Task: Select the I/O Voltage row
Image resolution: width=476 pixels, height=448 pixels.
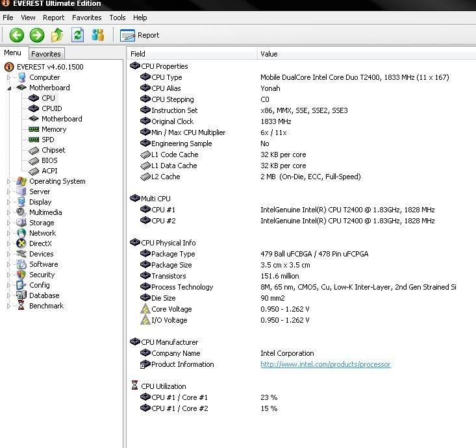Action: point(301,320)
